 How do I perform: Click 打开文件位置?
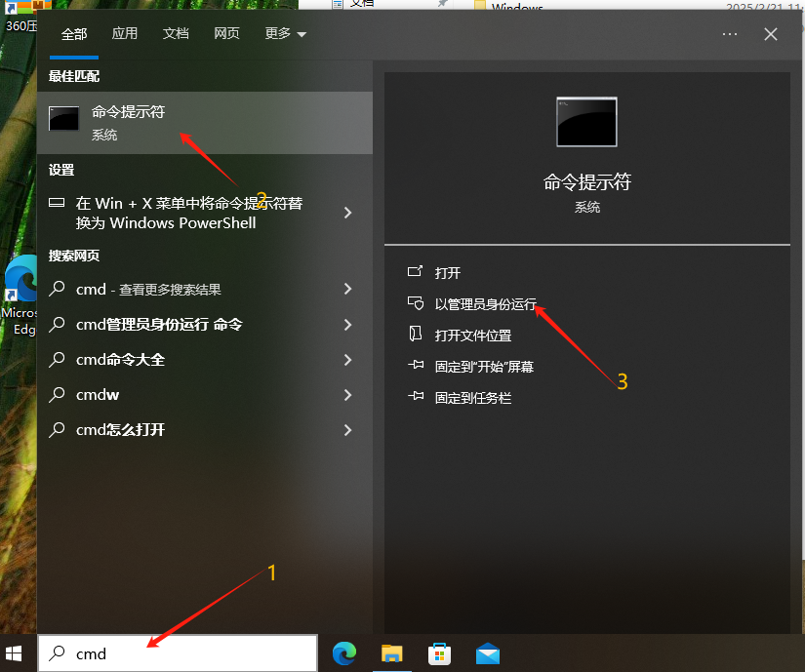pos(473,336)
